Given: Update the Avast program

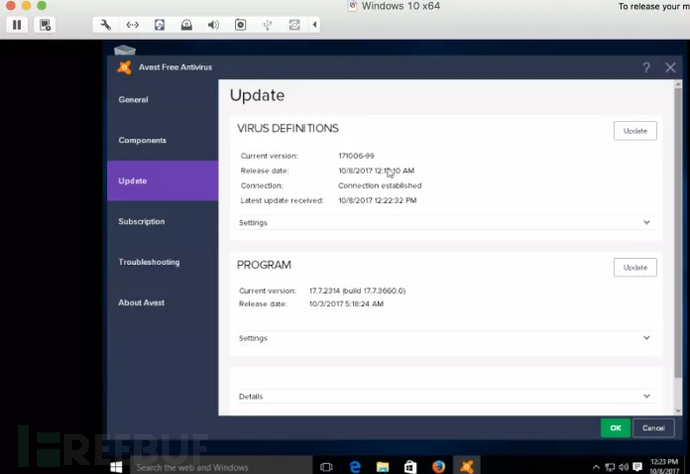Looking at the screenshot, I should click(635, 267).
